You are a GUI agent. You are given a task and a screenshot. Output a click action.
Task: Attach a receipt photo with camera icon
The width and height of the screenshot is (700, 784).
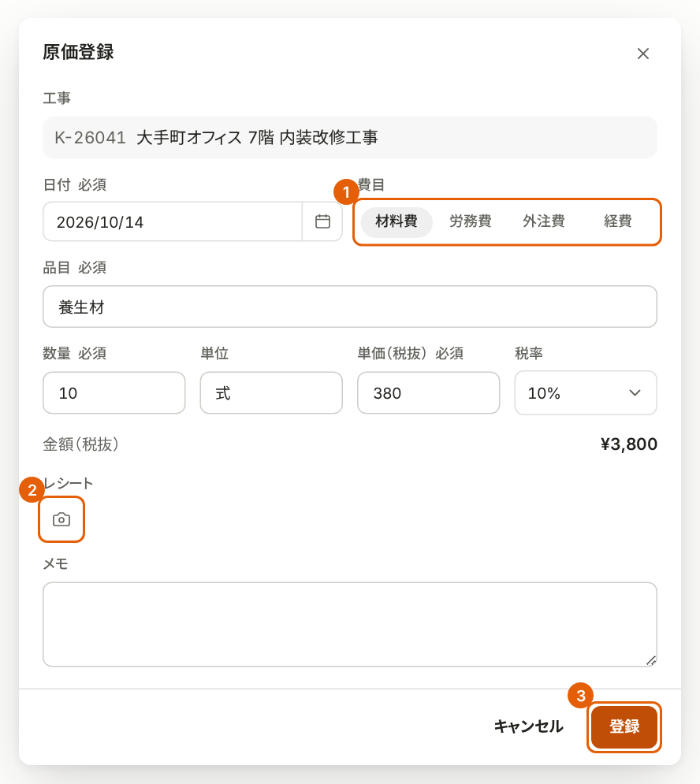coord(61,519)
